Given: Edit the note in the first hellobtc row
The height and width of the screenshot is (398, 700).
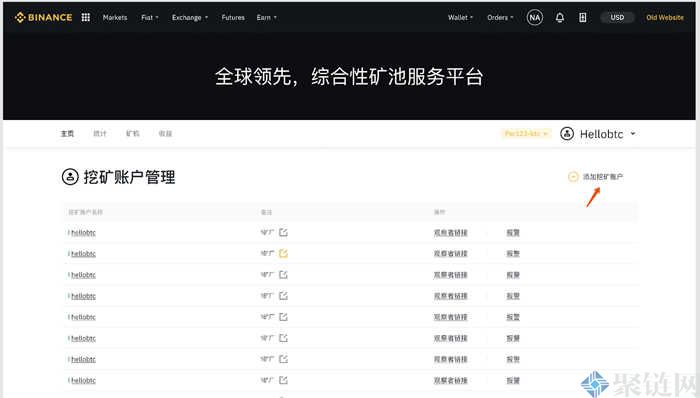Looking at the screenshot, I should (x=283, y=232).
